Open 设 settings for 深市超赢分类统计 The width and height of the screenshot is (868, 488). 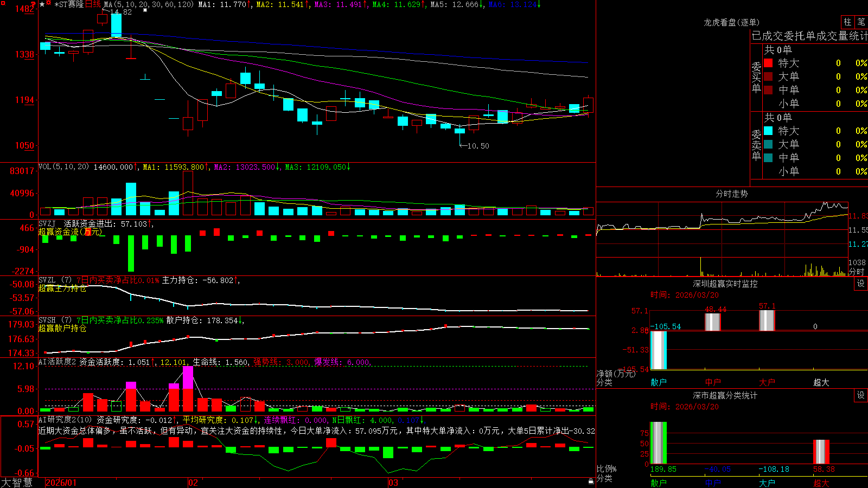point(861,395)
